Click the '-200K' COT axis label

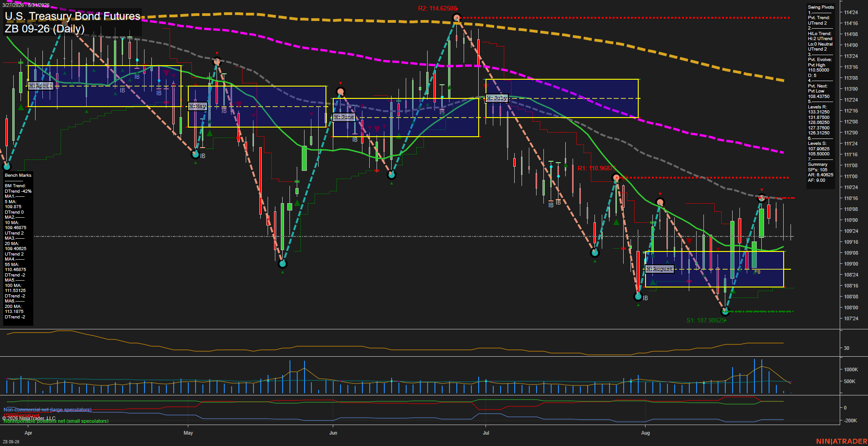tap(851, 421)
